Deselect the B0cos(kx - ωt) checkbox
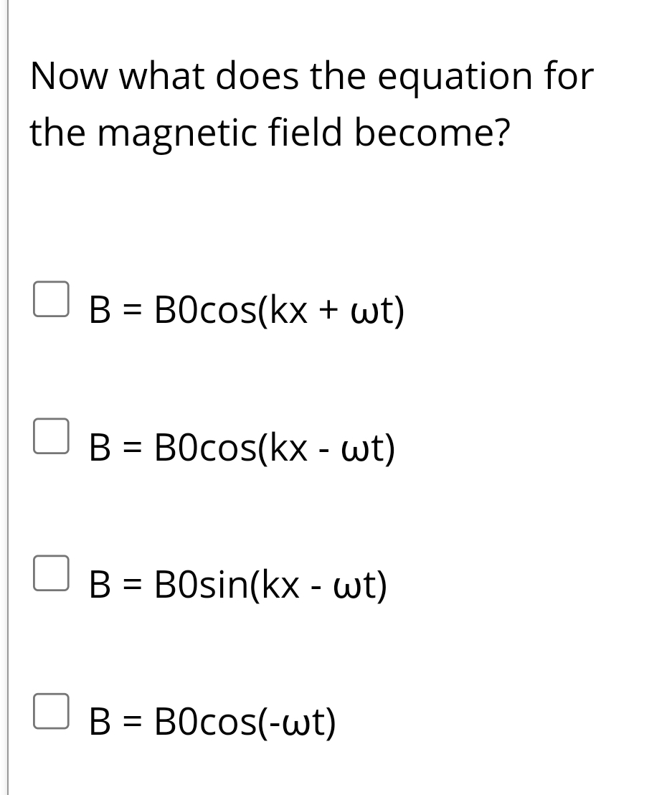 (49, 437)
